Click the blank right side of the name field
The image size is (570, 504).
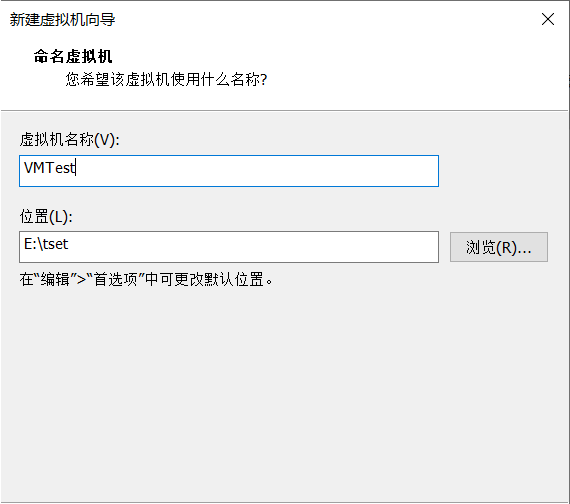[327, 171]
